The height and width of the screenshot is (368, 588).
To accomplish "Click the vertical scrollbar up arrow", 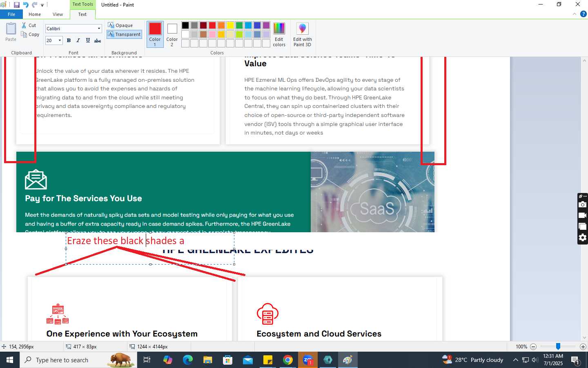I will [x=584, y=61].
